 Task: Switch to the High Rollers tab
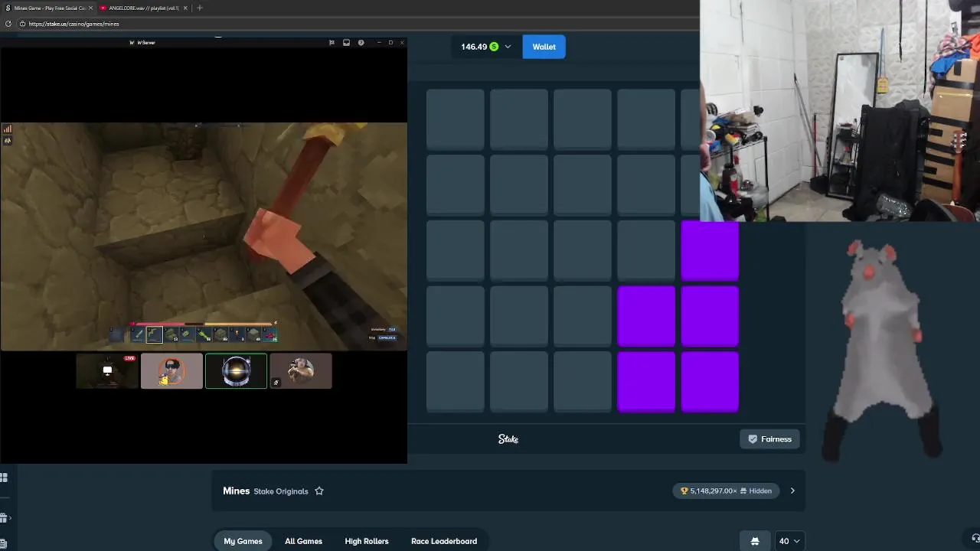pyautogui.click(x=367, y=541)
